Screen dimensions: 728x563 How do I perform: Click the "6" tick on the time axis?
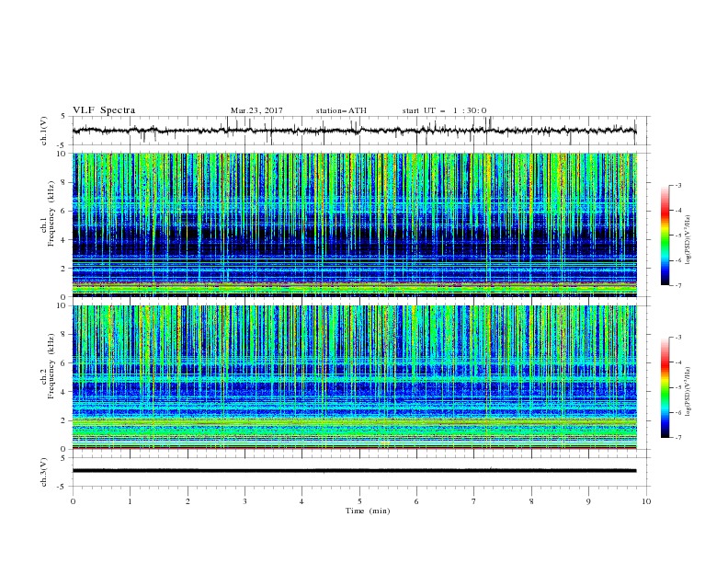416,501
